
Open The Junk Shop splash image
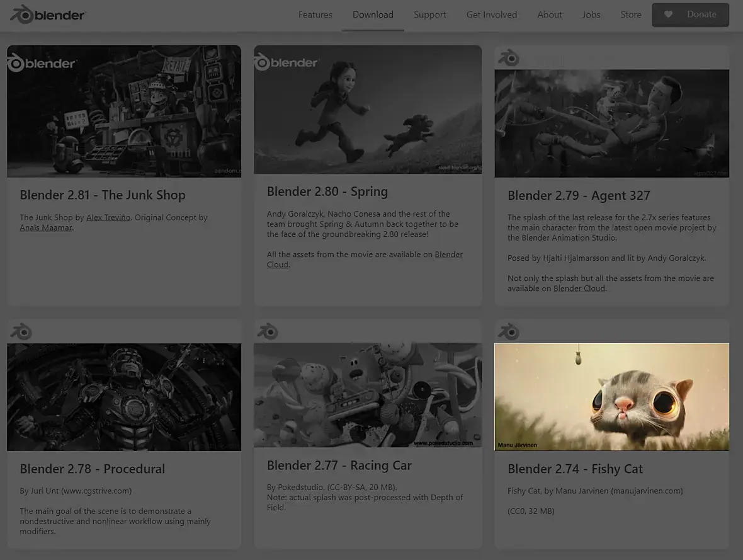click(x=124, y=111)
